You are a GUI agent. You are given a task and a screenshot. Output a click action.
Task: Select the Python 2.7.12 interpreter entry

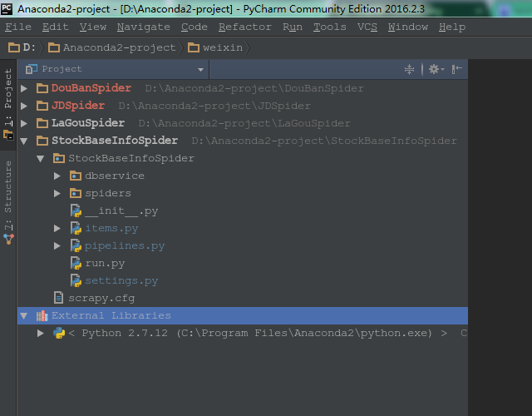tap(258, 333)
